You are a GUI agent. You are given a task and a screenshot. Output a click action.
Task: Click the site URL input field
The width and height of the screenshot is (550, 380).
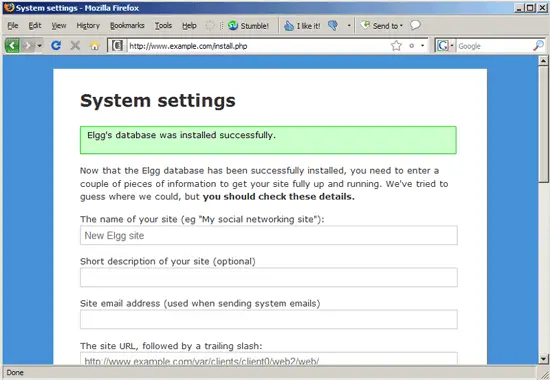[269, 359]
